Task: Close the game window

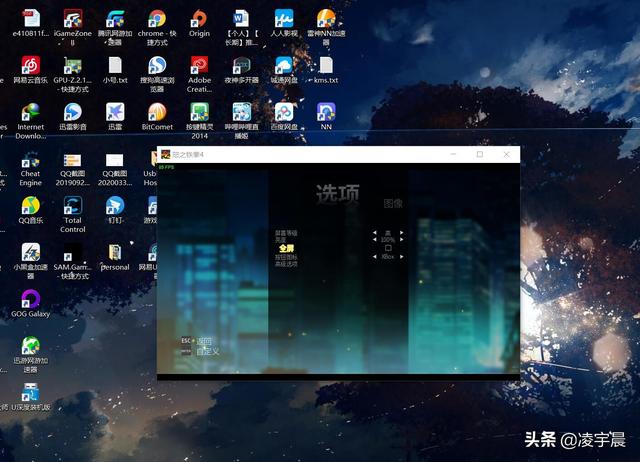Action: 507,154
